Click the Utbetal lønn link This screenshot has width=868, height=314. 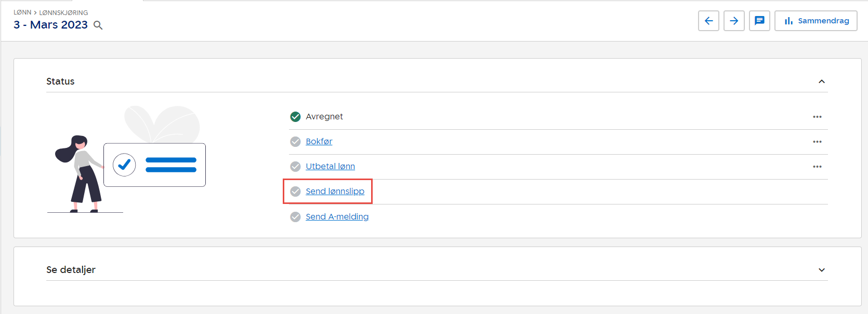[330, 167]
